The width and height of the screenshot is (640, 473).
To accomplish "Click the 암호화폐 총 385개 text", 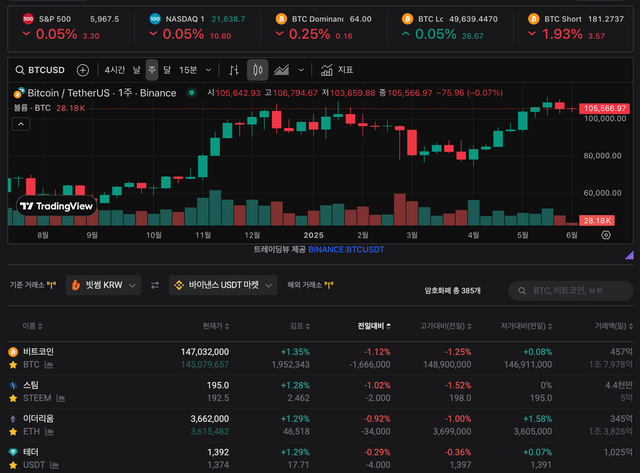I will point(452,291).
